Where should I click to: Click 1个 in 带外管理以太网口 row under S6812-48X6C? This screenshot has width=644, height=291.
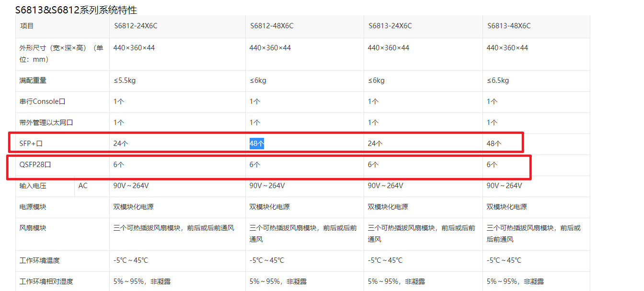(255, 123)
